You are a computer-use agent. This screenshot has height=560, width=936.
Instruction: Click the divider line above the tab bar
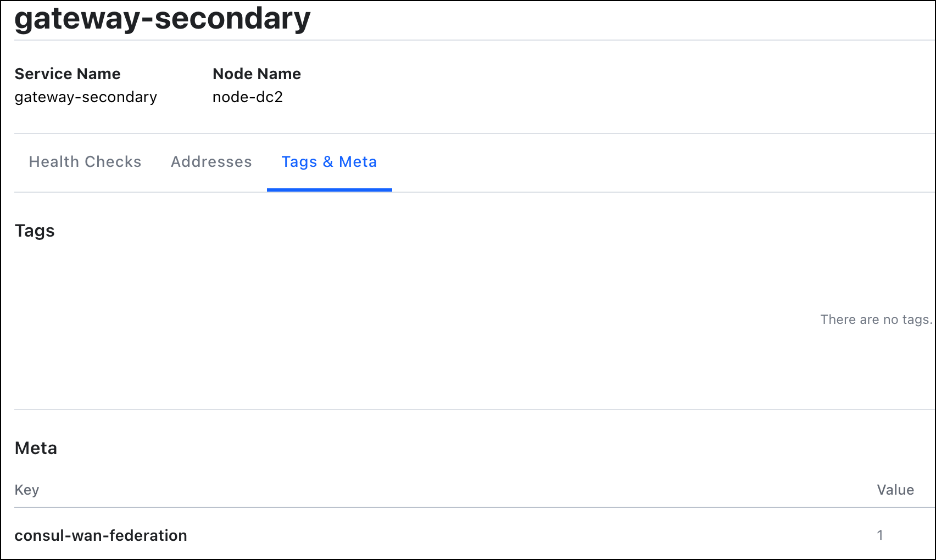coord(472,133)
